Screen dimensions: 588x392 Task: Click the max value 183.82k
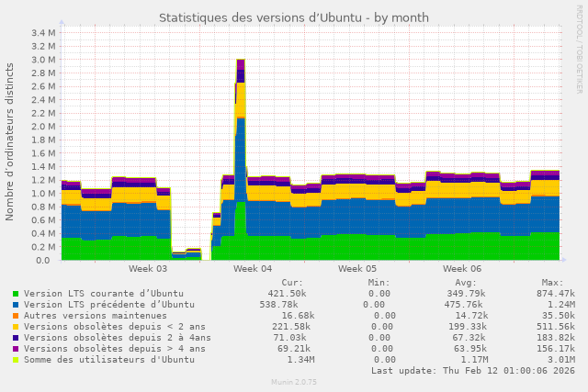point(555,337)
